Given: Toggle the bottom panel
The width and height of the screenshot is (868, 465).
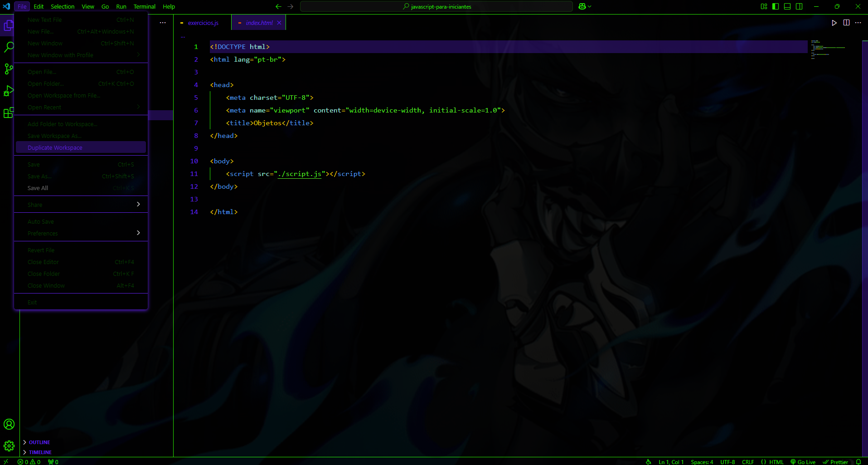Looking at the screenshot, I should pos(787,6).
